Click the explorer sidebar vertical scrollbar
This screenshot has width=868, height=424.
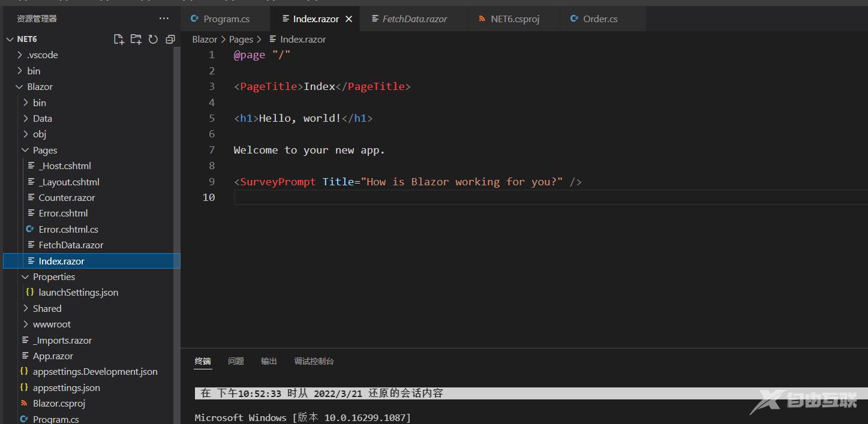(x=177, y=180)
